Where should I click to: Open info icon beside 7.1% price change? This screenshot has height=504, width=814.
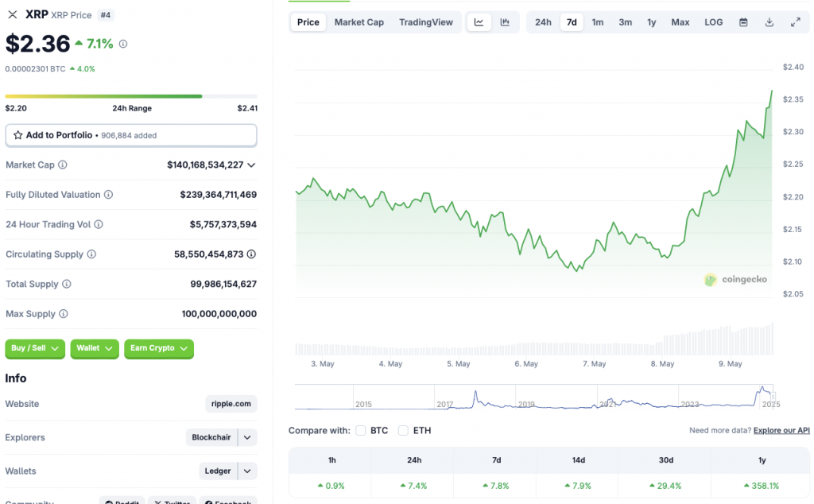click(123, 44)
